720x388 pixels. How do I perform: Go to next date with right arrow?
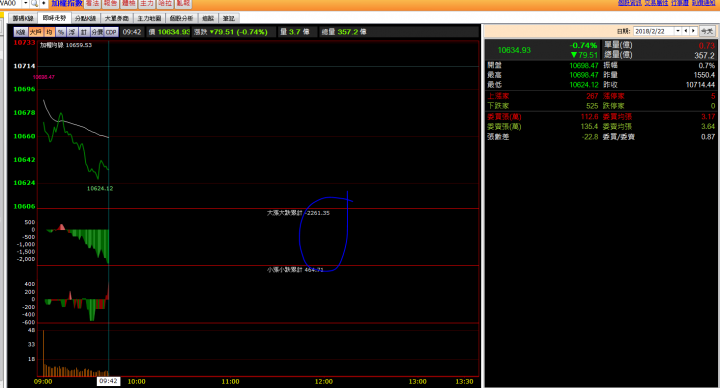coord(693,31)
